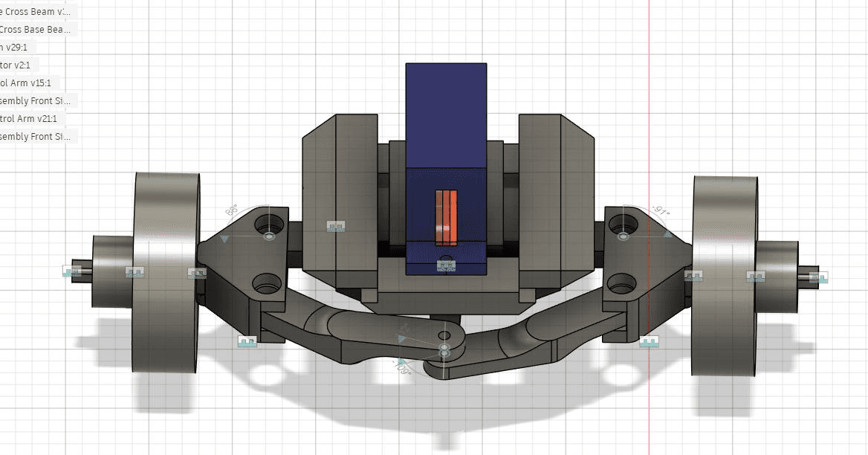Select the joint icon on the left gray chassis block
The height and width of the screenshot is (455, 868).
point(336,227)
